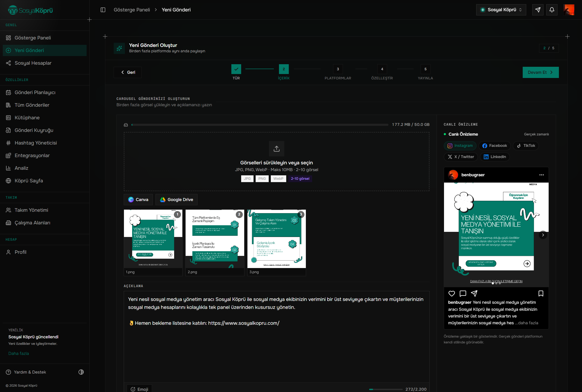Image resolution: width=582 pixels, height=392 pixels.
Task: Click Gösterge Paneli breadcrumb
Action: [x=132, y=10]
